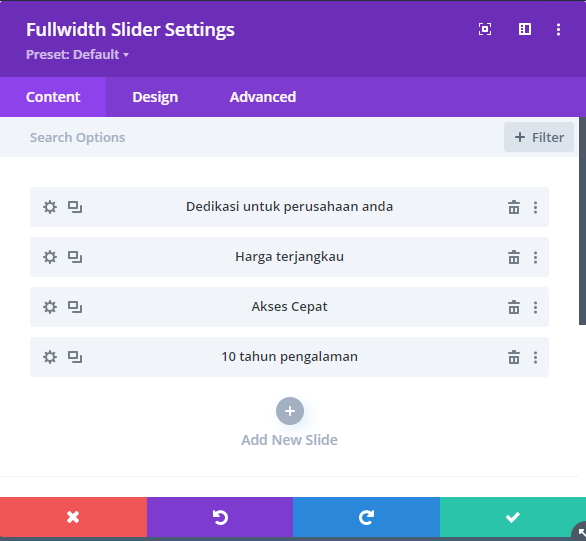Open more options for 10 tahun pengalaman slide
The height and width of the screenshot is (541, 586).
(535, 357)
